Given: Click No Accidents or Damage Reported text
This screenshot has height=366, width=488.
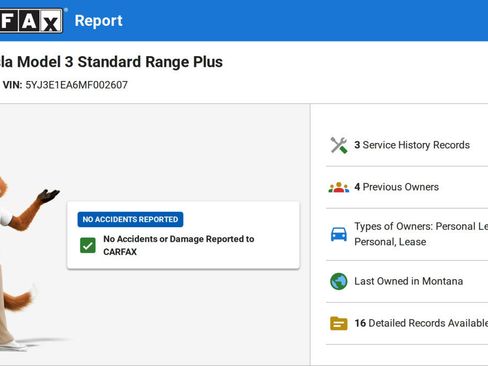Looking at the screenshot, I should pos(179,245).
